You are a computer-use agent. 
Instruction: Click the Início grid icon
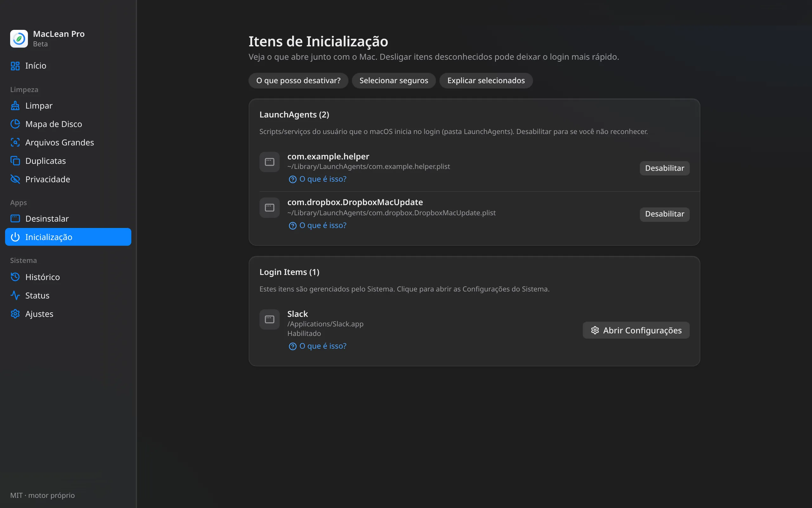[x=15, y=66]
